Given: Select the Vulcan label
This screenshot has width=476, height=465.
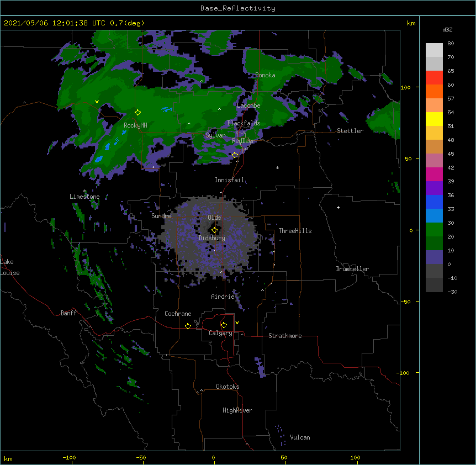Looking at the screenshot, I should (x=300, y=437).
